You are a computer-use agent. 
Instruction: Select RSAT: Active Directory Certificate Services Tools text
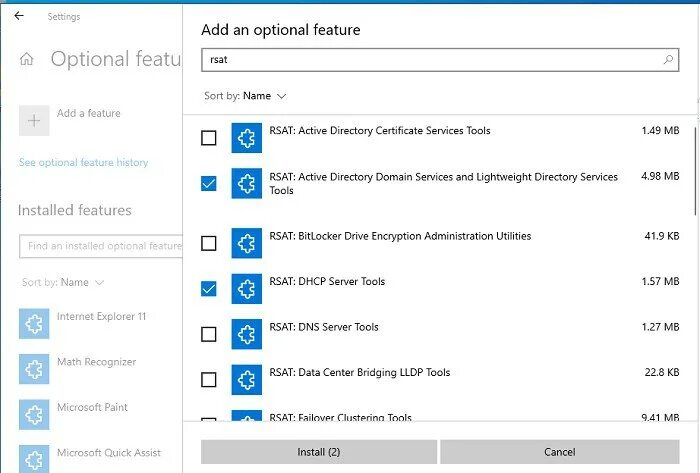(x=380, y=131)
